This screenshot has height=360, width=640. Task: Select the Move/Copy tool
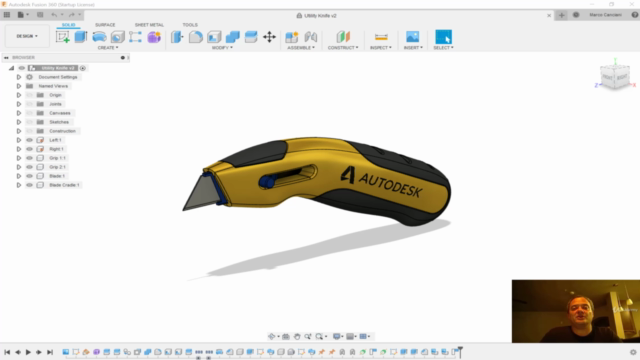click(269, 37)
